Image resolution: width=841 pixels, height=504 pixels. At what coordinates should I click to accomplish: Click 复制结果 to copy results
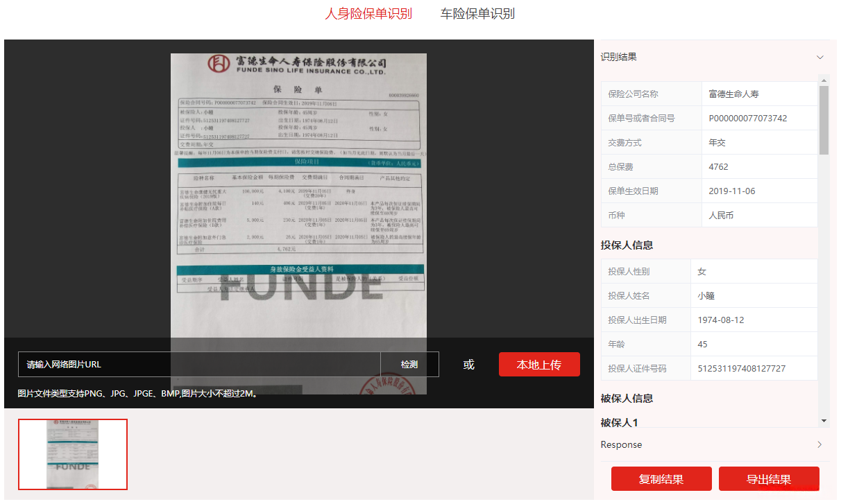[661, 479]
